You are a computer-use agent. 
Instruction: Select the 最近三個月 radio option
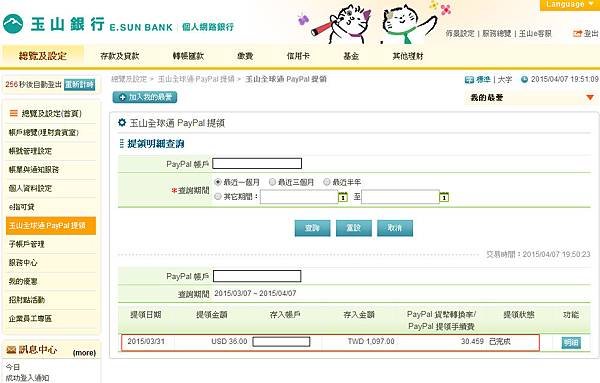point(272,182)
